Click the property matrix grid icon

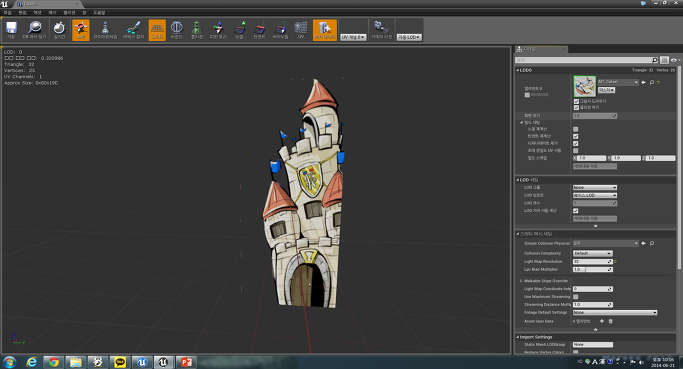[x=664, y=60]
